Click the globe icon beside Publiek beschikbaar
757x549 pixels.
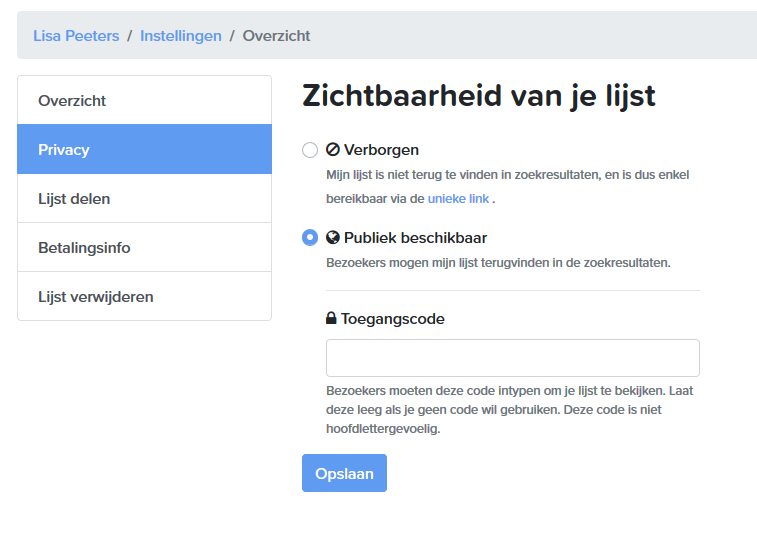(333, 238)
